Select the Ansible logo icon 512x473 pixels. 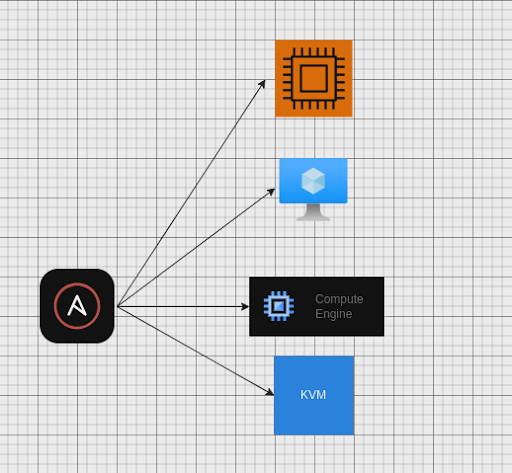pyautogui.click(x=77, y=306)
